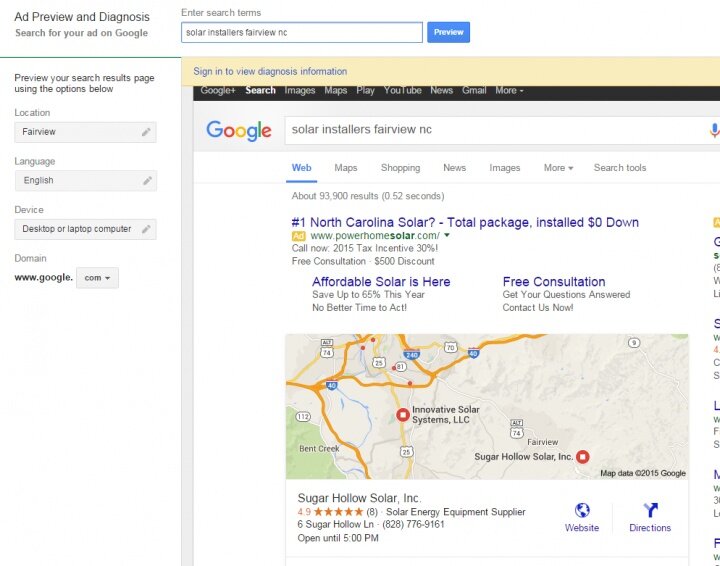Click the Enter search terms input field

tap(302, 33)
